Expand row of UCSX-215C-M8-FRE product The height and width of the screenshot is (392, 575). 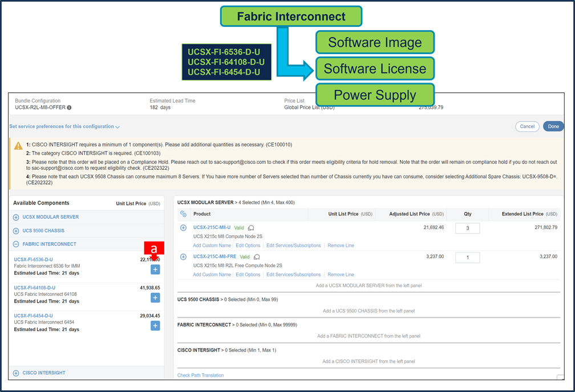[x=183, y=257]
